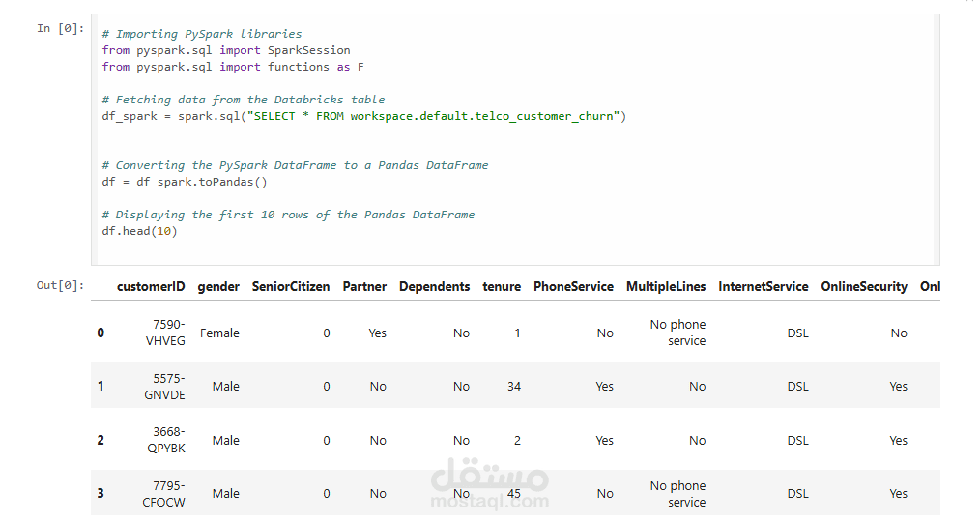Click 'No phone service' cell for 7795-CFOCW
980x522 pixels.
[x=677, y=494]
